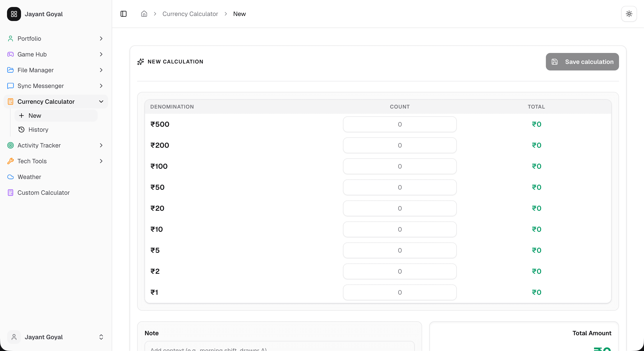
Task: Click the Portfolio person icon
Action: [11, 39]
